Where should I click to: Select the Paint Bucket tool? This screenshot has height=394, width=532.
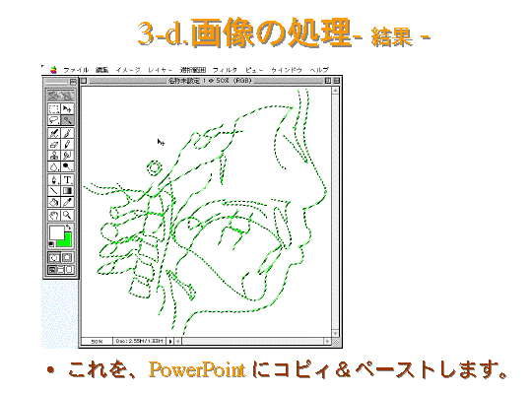[54, 202]
